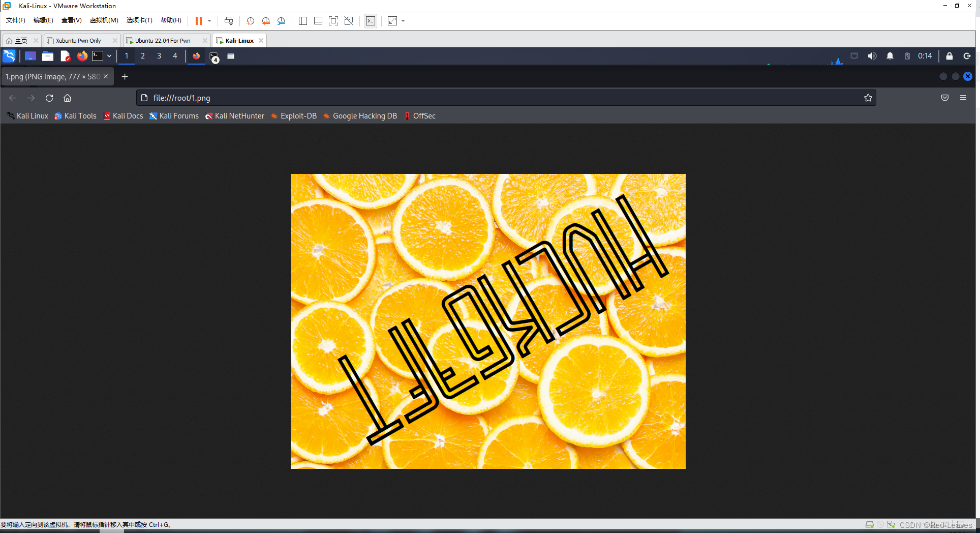Viewport: 980px width, 533px height.
Task: Click the stretch guest display icon
Action: (x=392, y=21)
